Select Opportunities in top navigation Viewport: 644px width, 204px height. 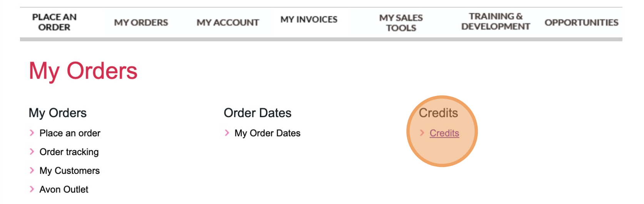click(581, 23)
